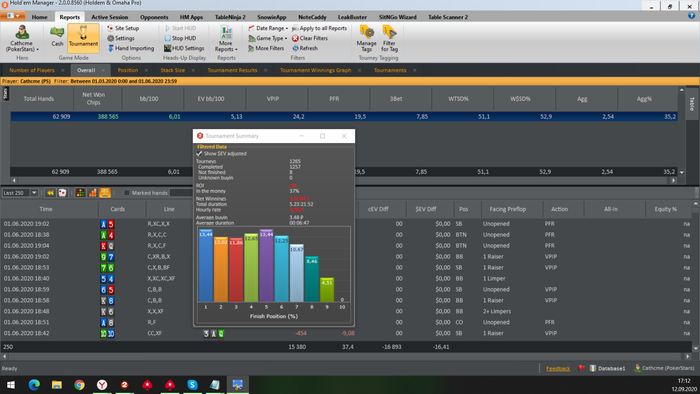The width and height of the screenshot is (700, 394).
Task: Open the hand replayer cards icon
Action: click(62, 193)
